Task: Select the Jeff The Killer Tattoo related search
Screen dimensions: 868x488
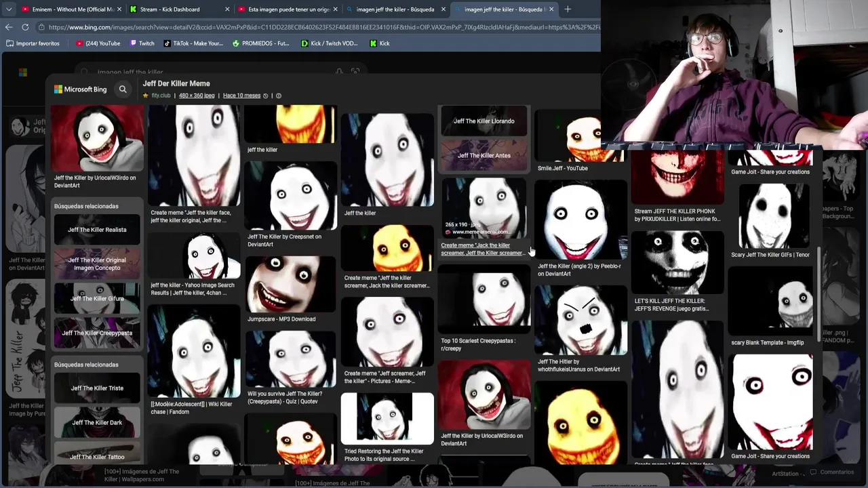Action: click(x=97, y=453)
